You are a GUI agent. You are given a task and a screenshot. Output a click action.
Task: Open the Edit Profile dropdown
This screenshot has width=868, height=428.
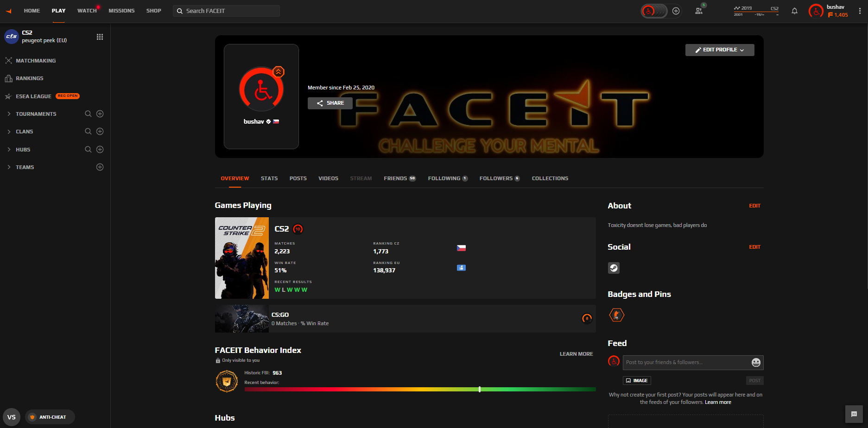coord(720,50)
